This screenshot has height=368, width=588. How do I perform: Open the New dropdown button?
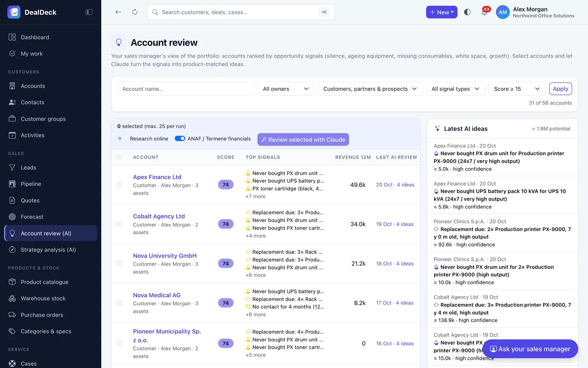[x=441, y=12]
